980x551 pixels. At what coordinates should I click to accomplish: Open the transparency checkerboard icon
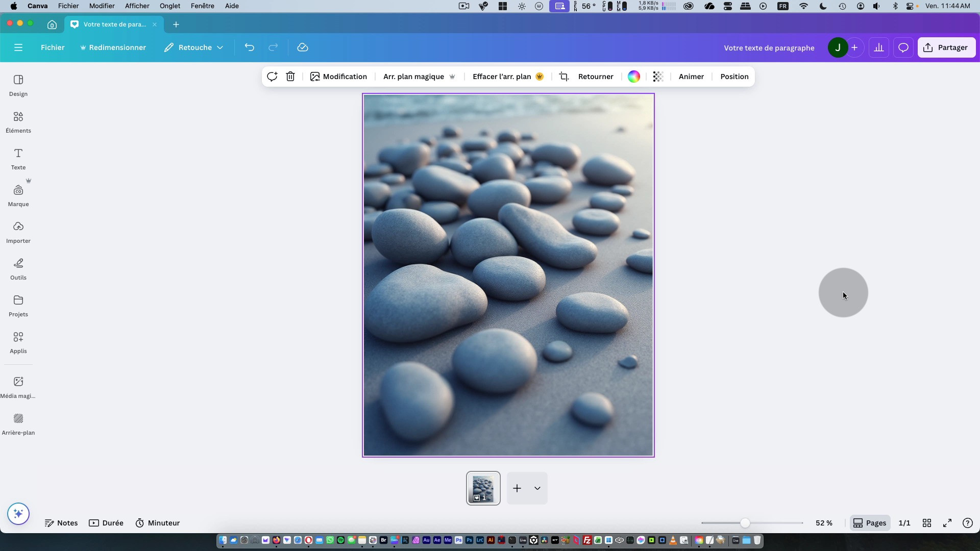[658, 77]
